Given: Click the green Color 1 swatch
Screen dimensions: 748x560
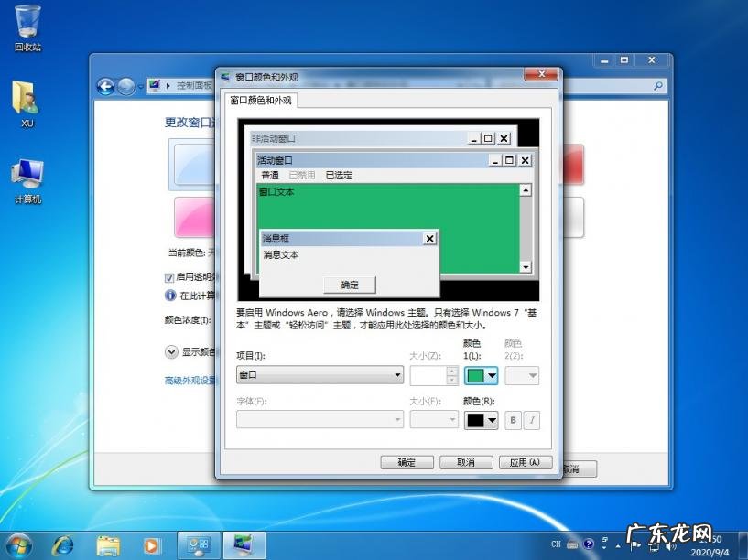Looking at the screenshot, I should [x=476, y=375].
